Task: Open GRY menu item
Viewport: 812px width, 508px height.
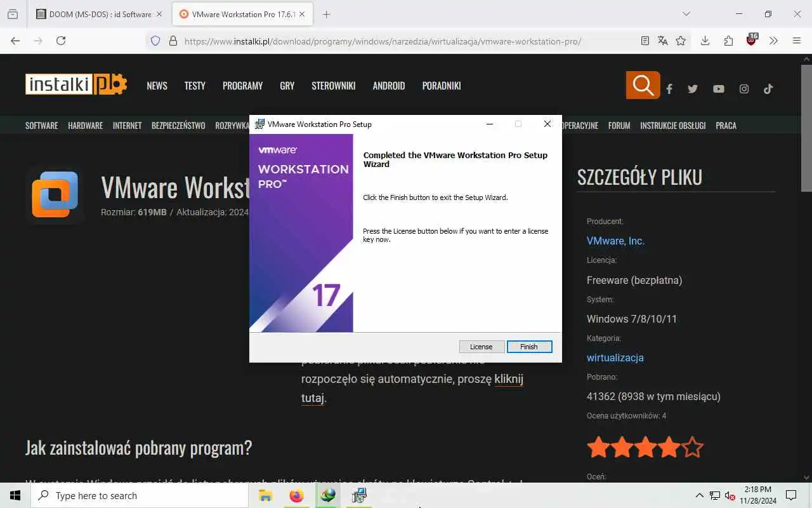Action: (x=287, y=86)
